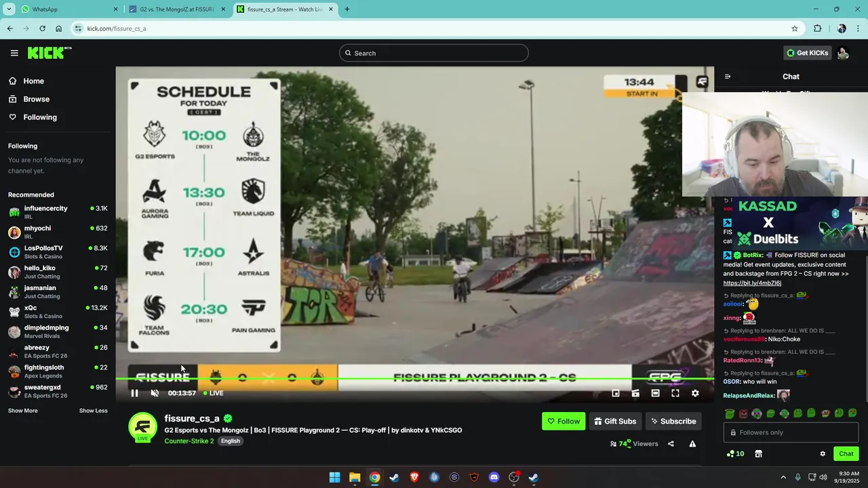The width and height of the screenshot is (868, 488).
Task: Open the tab search dropdown arrow
Action: tap(9, 9)
